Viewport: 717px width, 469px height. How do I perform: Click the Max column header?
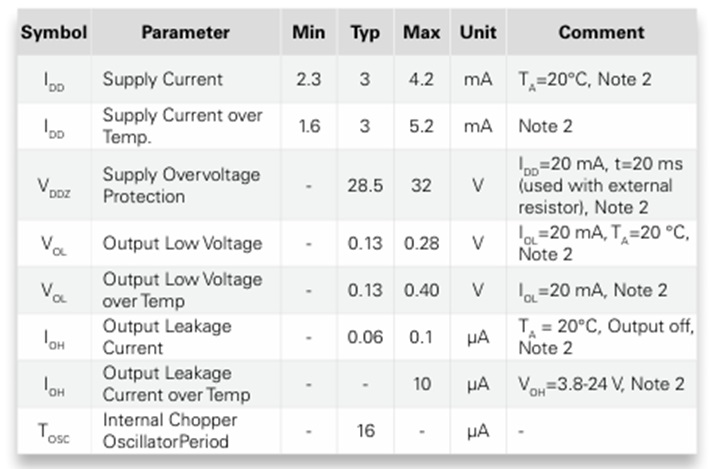pyautogui.click(x=422, y=33)
